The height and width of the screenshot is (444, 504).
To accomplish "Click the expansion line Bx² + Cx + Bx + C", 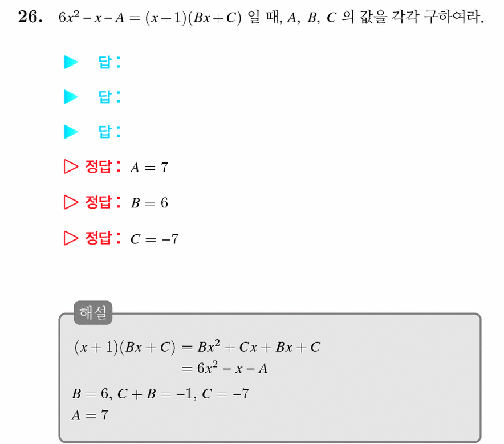I will [x=259, y=347].
